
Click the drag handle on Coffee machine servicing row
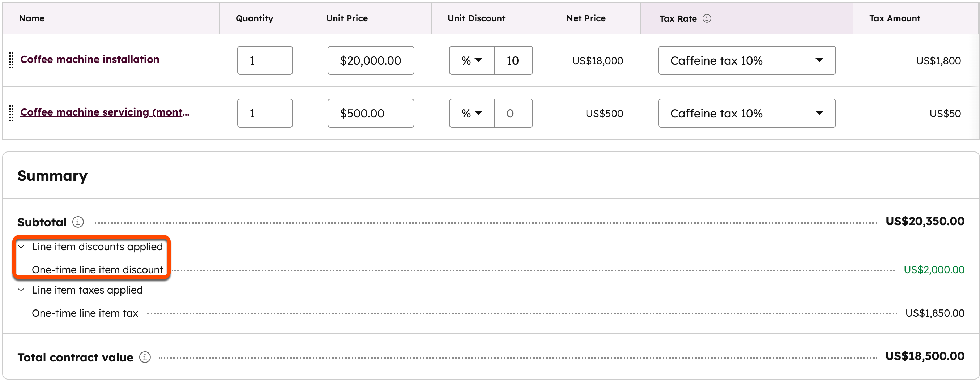pos(11,113)
